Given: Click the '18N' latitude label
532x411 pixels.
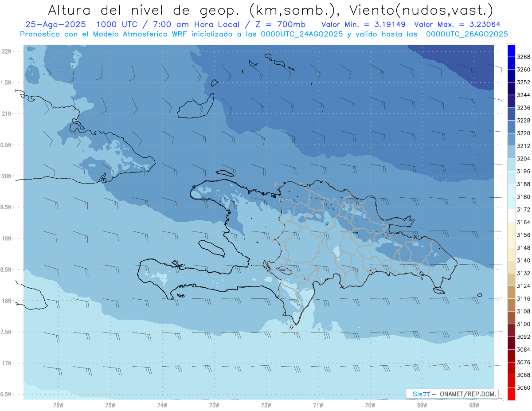Looking at the screenshot, I should [7, 301].
